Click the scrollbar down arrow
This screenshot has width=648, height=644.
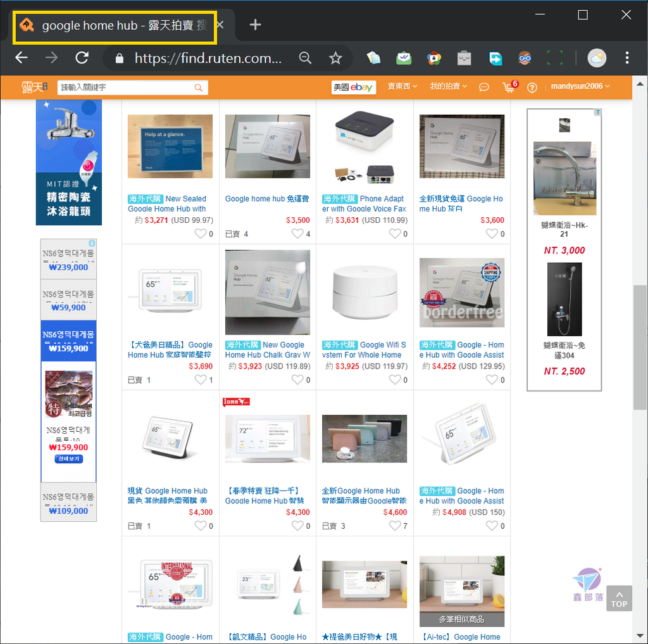(x=640, y=636)
